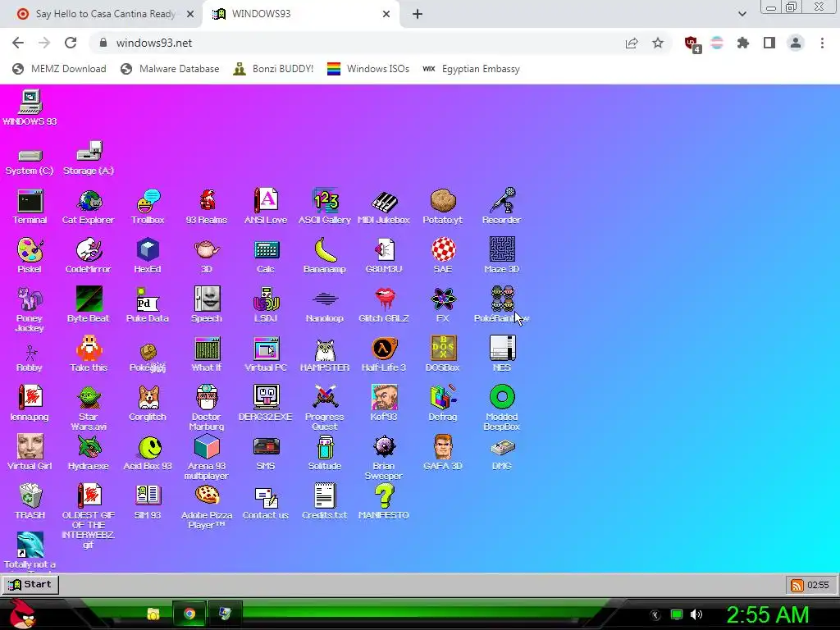
Task: Open the MEMZ Download bookmark
Action: 59,69
